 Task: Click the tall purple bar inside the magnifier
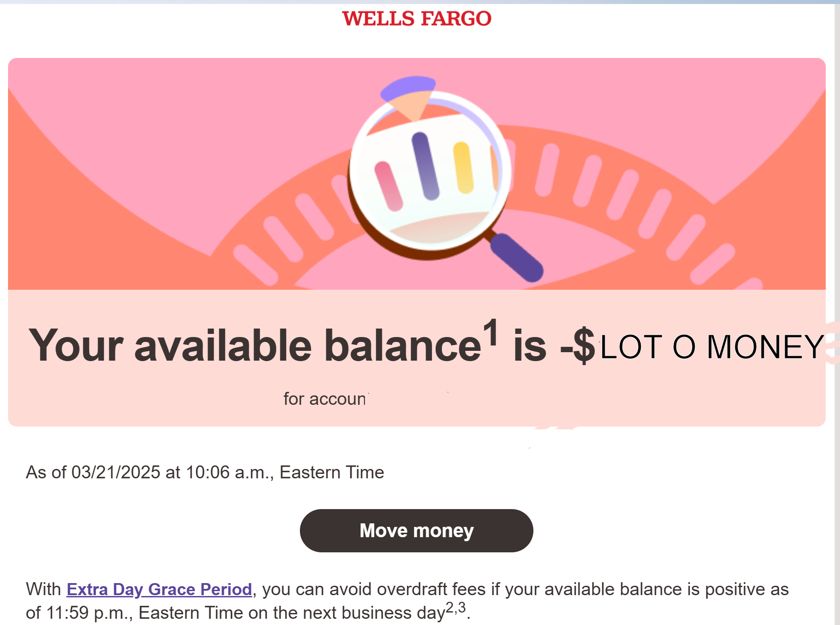pyautogui.click(x=425, y=166)
